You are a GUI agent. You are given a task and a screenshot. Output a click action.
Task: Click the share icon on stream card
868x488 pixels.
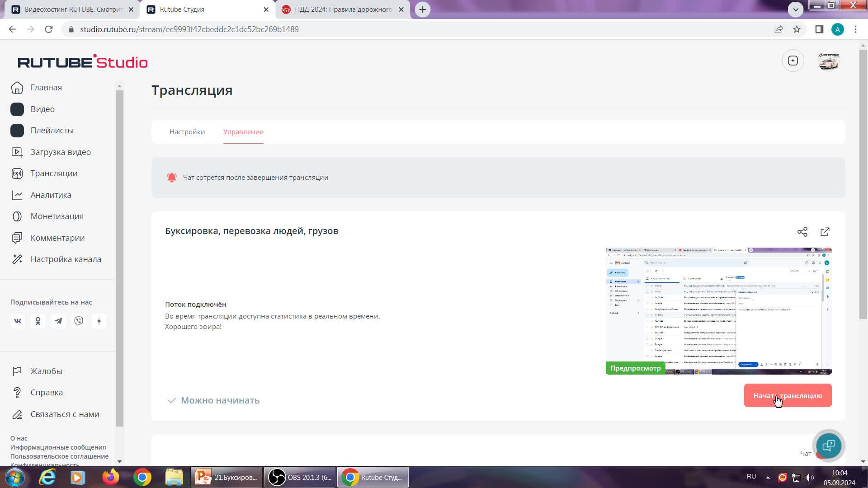tap(802, 232)
